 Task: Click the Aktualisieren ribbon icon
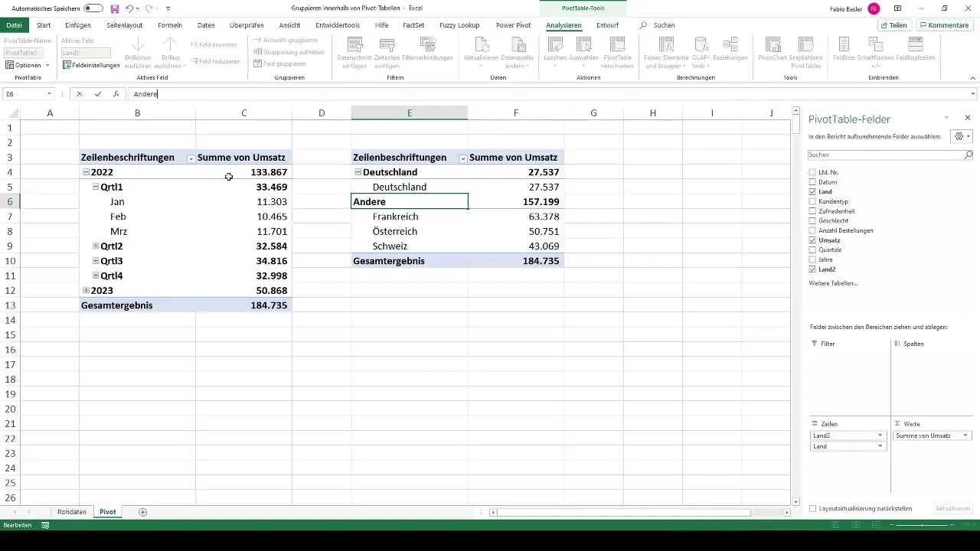(482, 44)
